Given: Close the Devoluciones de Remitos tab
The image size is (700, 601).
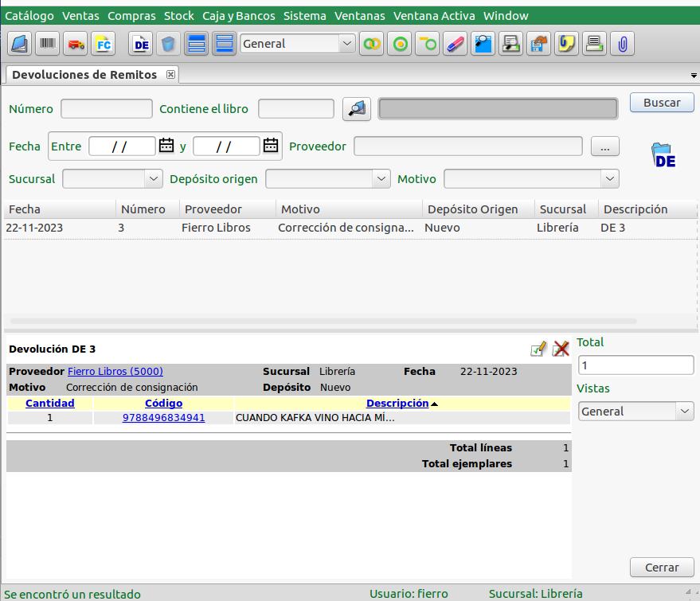Looking at the screenshot, I should coord(170,75).
